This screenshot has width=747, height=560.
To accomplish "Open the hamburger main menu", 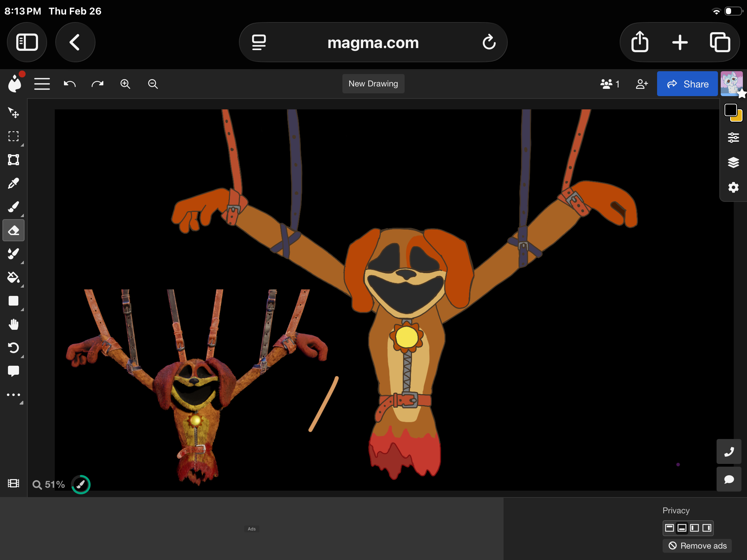I will [x=42, y=84].
